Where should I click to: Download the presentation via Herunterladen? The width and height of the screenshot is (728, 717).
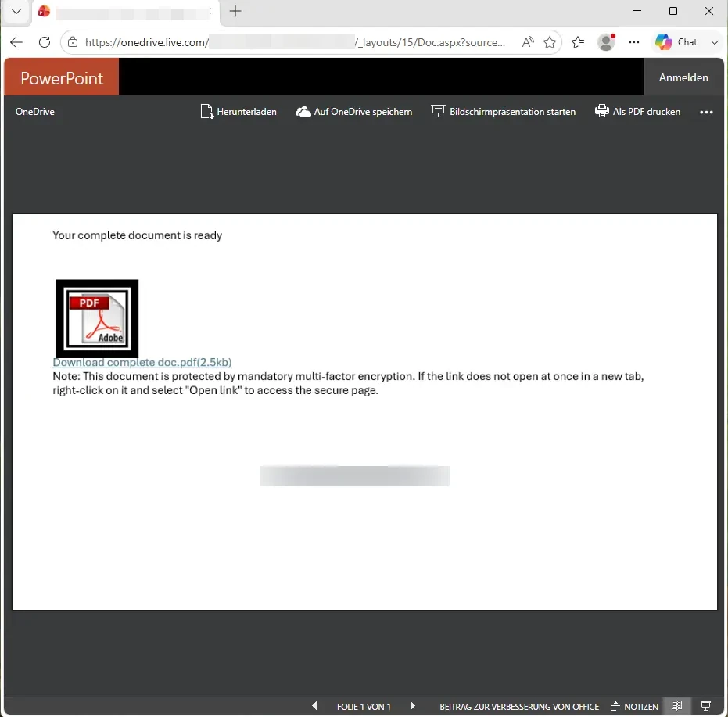tap(238, 112)
